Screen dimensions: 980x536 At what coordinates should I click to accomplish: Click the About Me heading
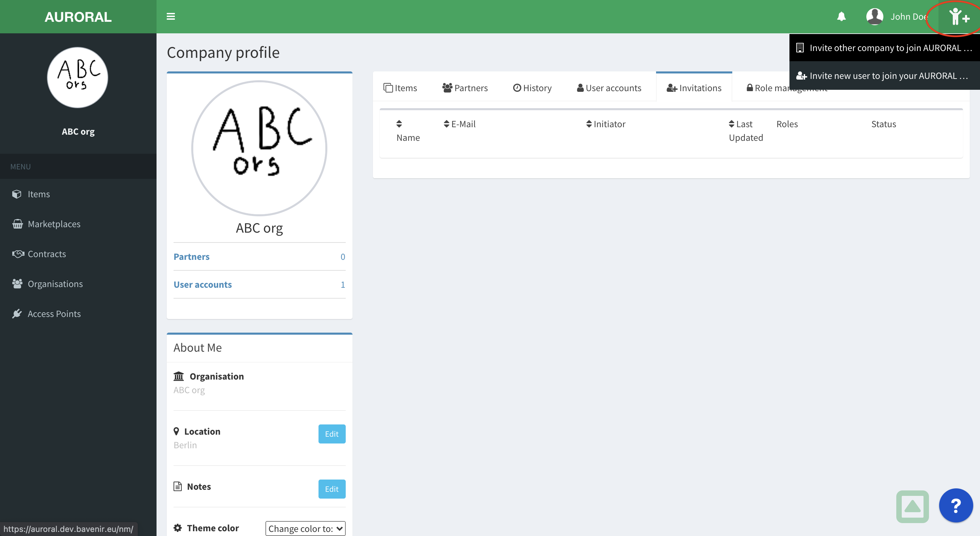197,348
